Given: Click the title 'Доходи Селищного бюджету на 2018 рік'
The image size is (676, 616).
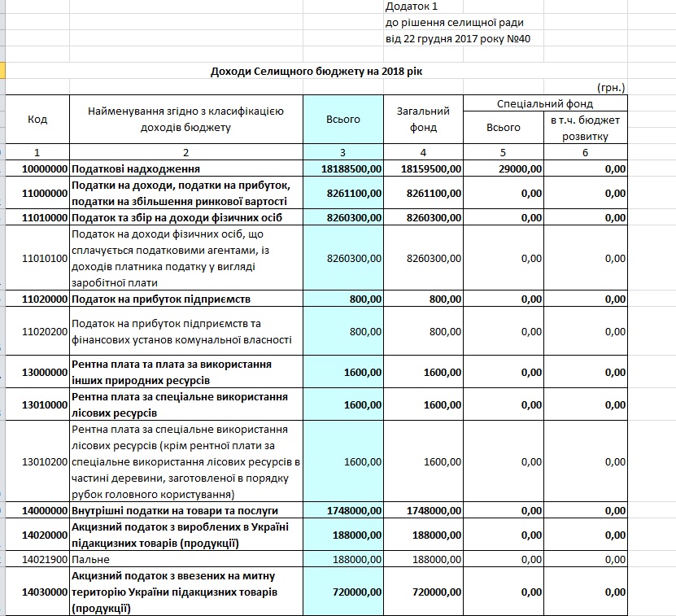Looking at the screenshot, I should tap(316, 71).
